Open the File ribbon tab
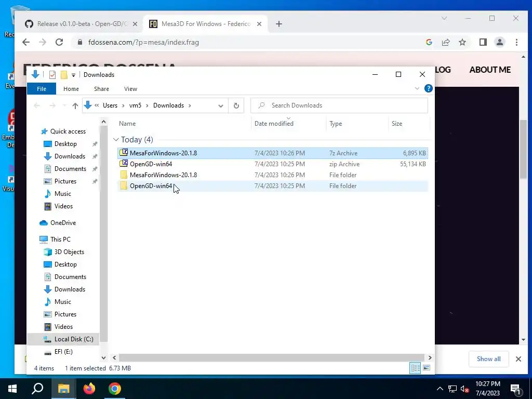This screenshot has width=532, height=399. point(42,89)
